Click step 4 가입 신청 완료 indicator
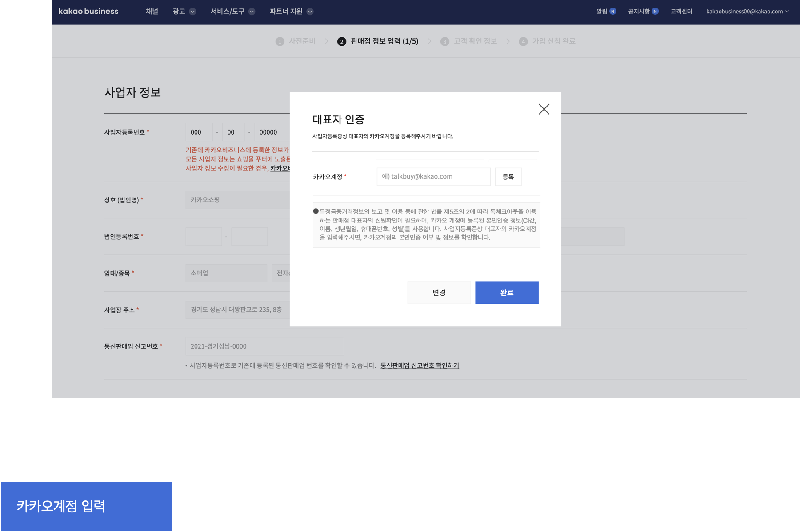 pyautogui.click(x=547, y=41)
